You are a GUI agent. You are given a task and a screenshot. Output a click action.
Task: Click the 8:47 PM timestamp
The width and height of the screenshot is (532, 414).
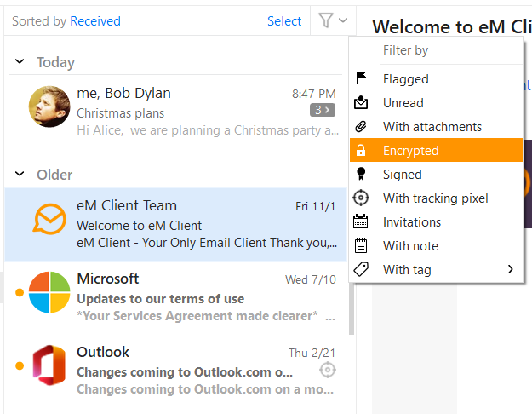coord(314,94)
